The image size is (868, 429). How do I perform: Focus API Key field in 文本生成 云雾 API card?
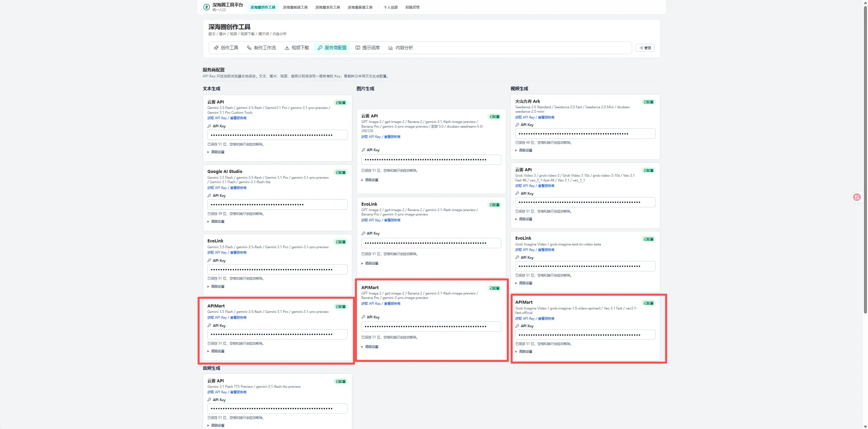277,135
